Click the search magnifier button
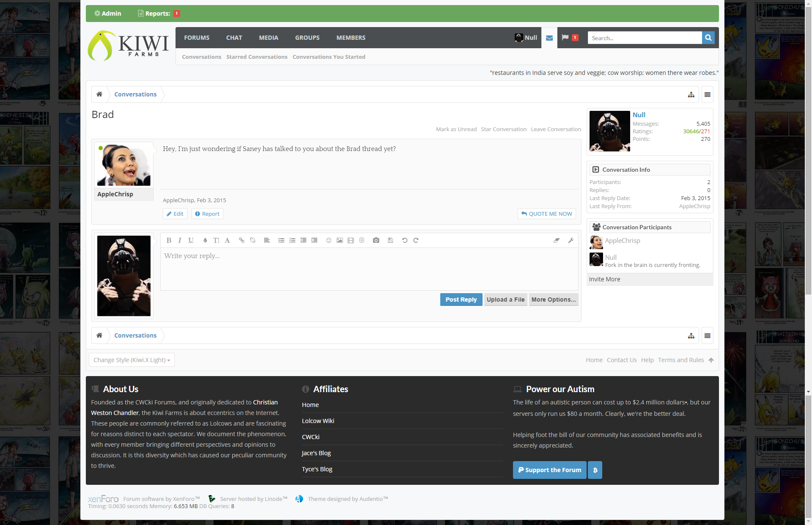This screenshot has height=525, width=812. point(708,38)
